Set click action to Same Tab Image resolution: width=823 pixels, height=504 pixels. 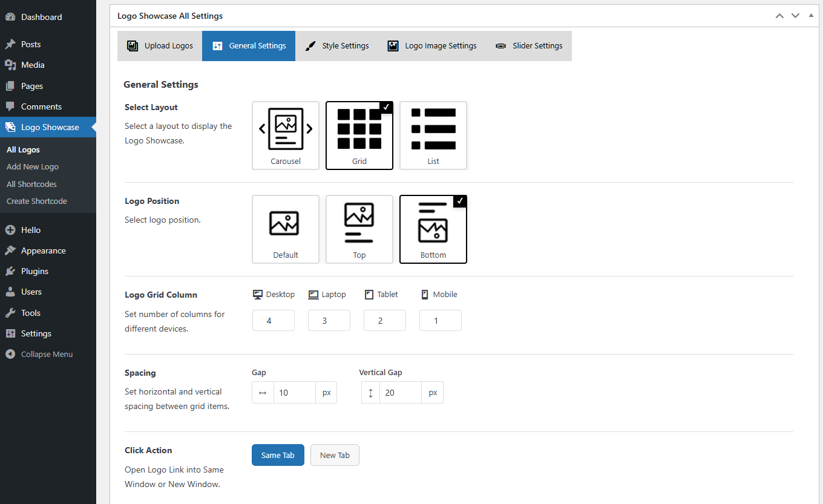point(278,455)
